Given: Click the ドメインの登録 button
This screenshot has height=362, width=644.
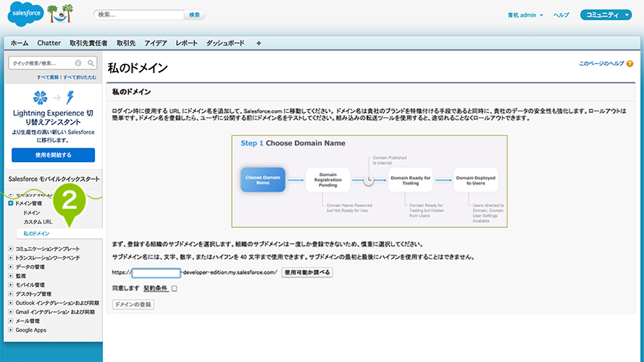Looking at the screenshot, I should (133, 305).
